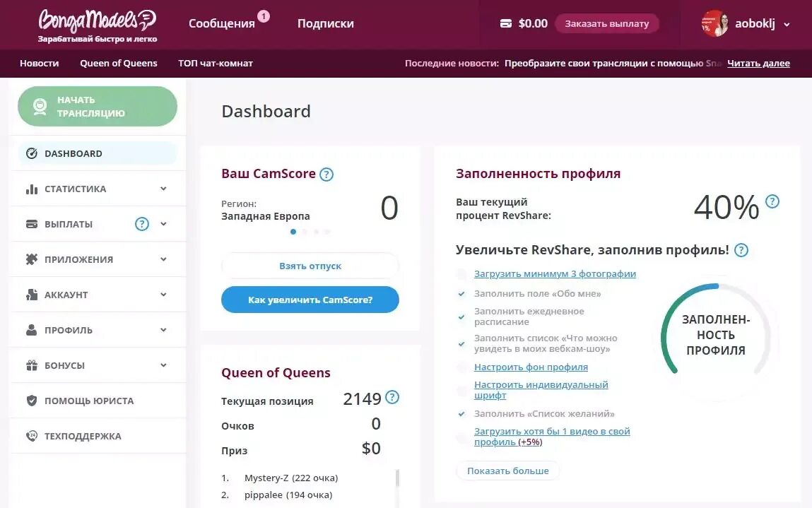Click Mystery-Z (222 очка) leaderboard row

coord(290,478)
